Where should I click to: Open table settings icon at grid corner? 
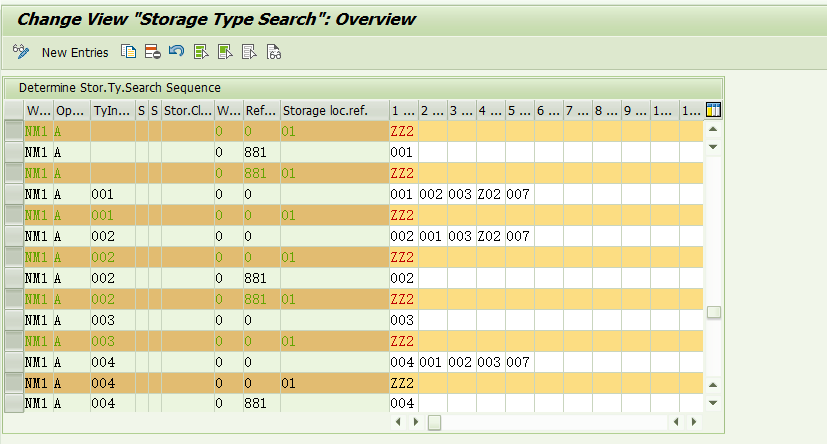coord(713,110)
